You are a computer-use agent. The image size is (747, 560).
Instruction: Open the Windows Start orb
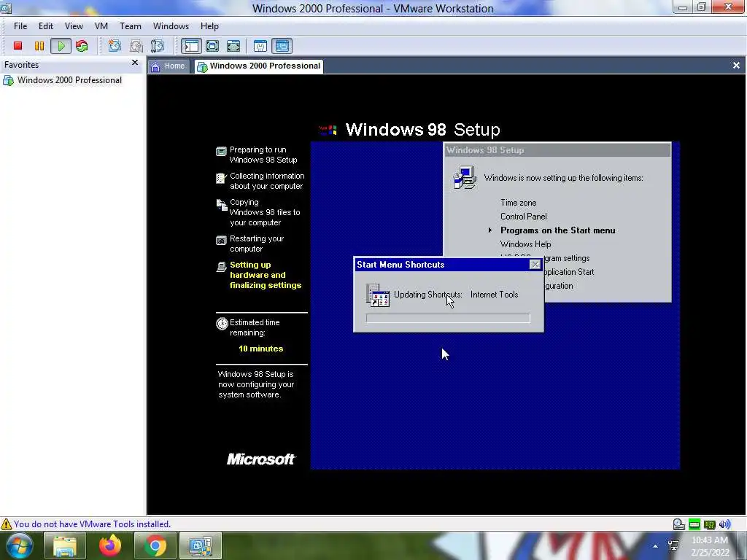point(20,545)
